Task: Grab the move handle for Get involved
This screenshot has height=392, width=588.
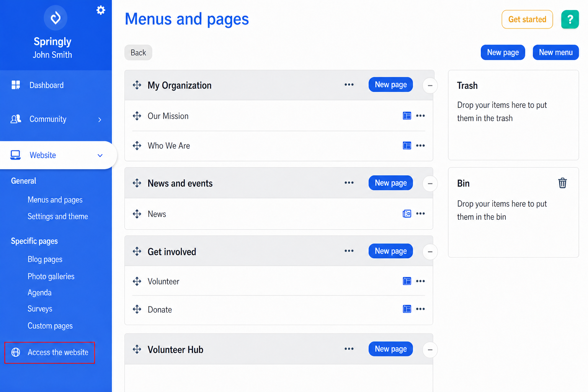Action: (137, 251)
